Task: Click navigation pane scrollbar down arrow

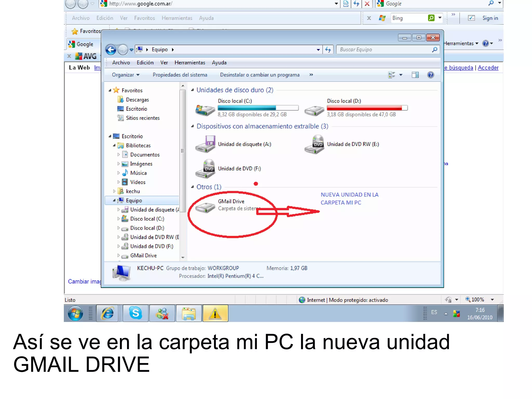Action: coord(183,257)
